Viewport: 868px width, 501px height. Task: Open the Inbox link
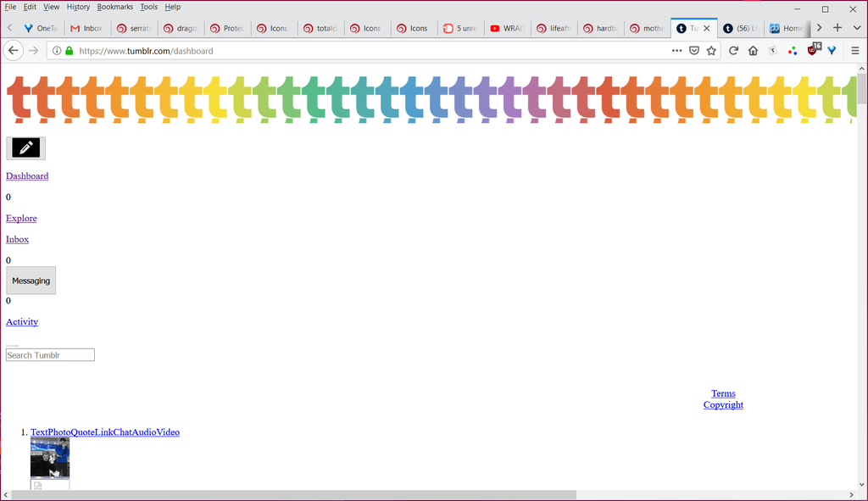[x=17, y=239]
